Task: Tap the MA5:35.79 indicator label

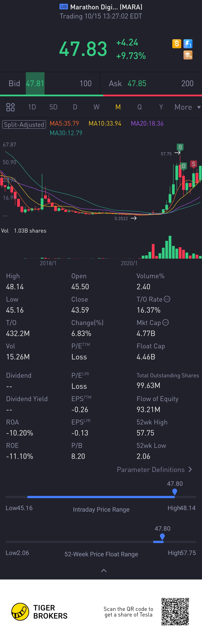Action: 64,123
